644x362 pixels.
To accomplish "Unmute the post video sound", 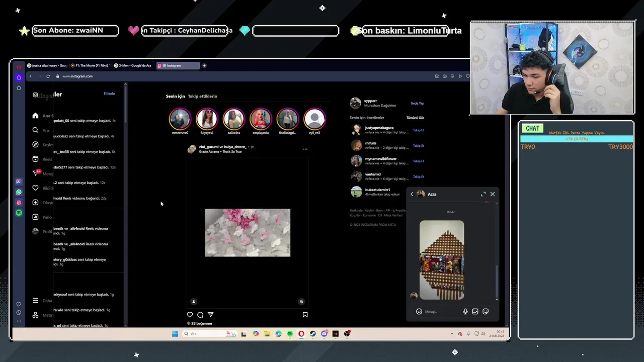I will click(301, 302).
